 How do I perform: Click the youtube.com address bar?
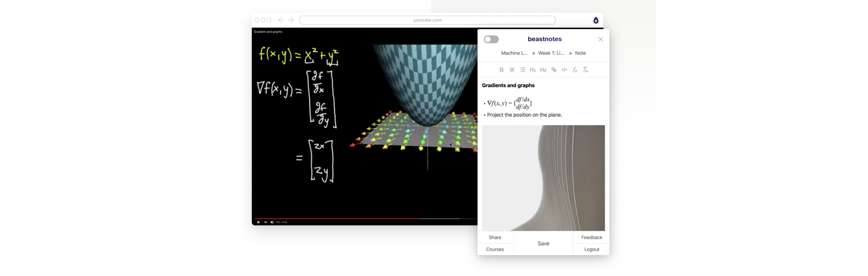[x=427, y=20]
